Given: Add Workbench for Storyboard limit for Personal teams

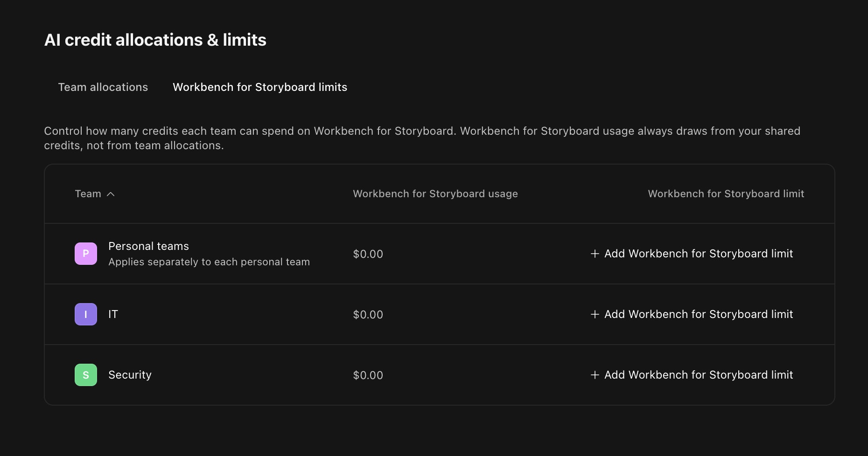Looking at the screenshot, I should pos(692,254).
